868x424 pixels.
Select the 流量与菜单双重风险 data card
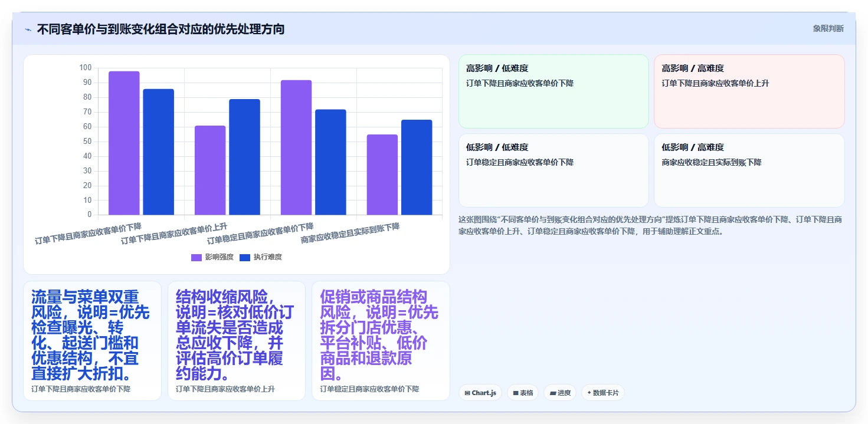[x=92, y=341]
